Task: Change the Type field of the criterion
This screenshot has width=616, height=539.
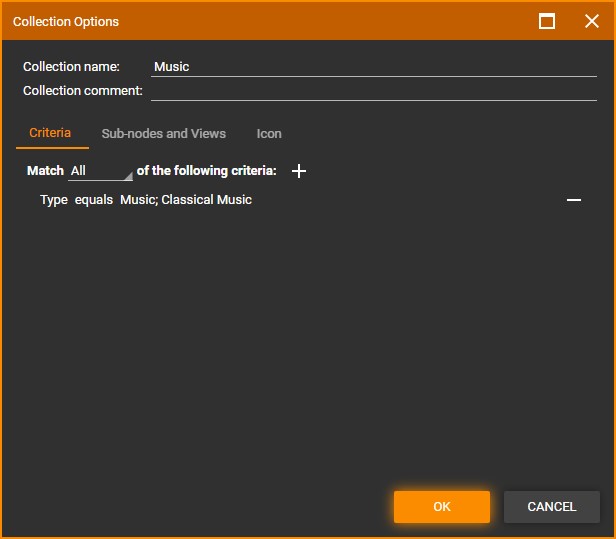Action: point(53,200)
